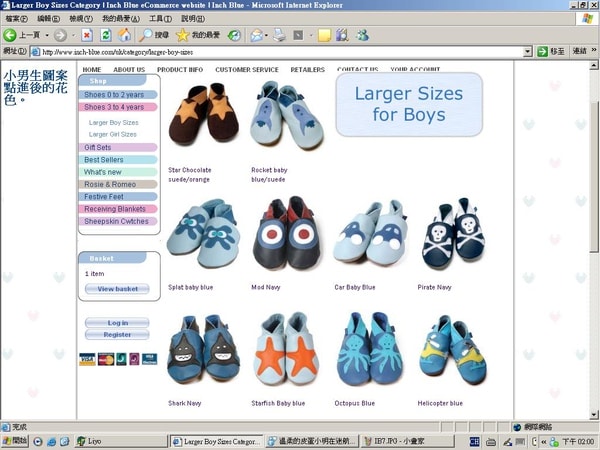600x450 pixels.
Task: Open the Mail button dropdown arrow
Action: (x=266, y=35)
